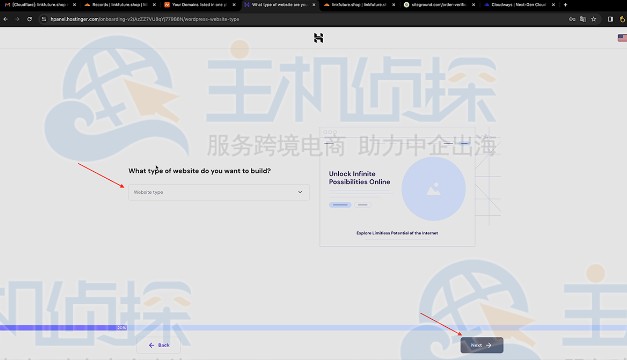This screenshot has width=627, height=360.
Task: Close the Gmail Cloudflare tab
Action: (x=74, y=5)
